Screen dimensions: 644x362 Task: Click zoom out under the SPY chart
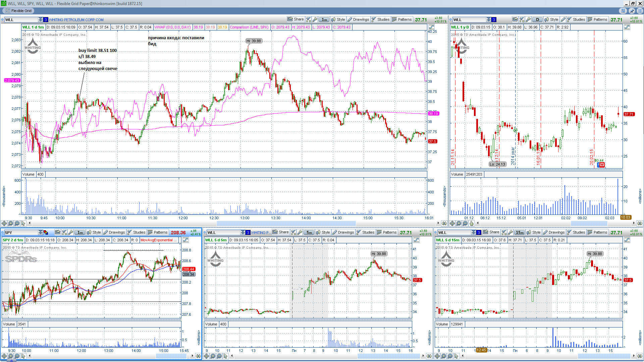(x=17, y=356)
